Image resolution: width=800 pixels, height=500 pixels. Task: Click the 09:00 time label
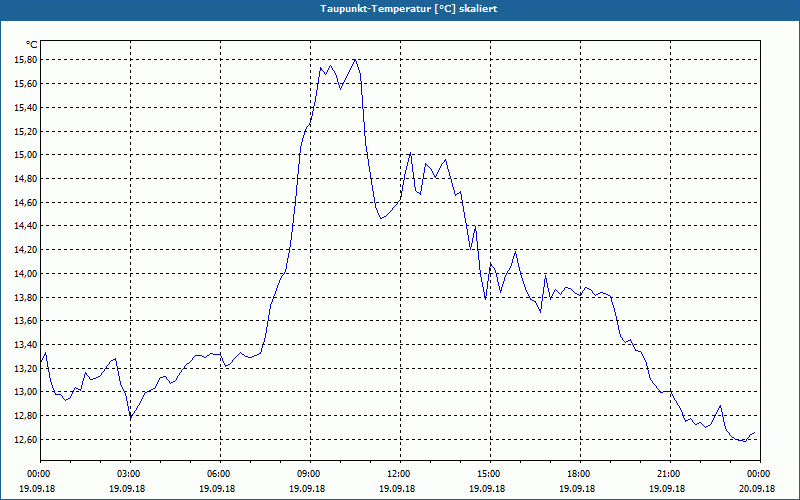tap(310, 474)
